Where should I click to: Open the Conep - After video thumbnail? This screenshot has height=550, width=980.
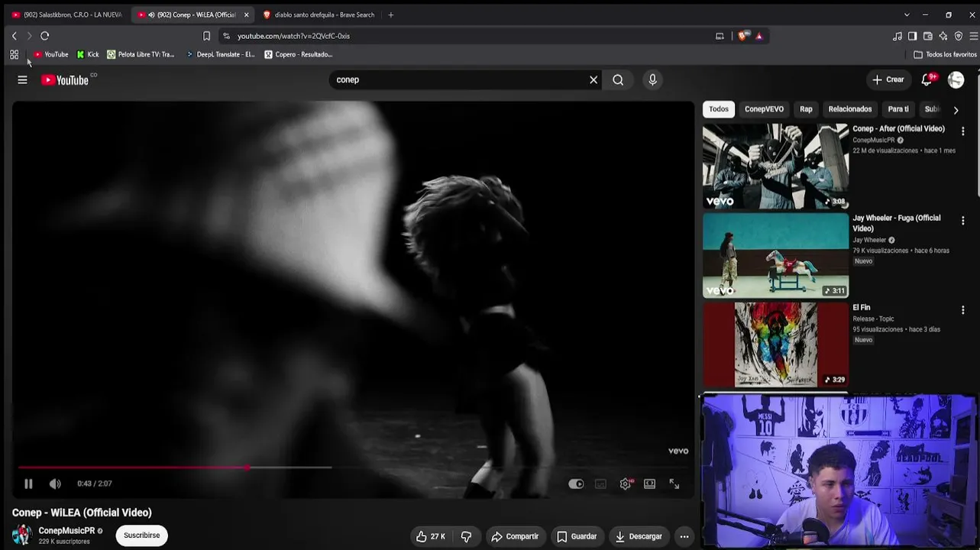pos(775,166)
